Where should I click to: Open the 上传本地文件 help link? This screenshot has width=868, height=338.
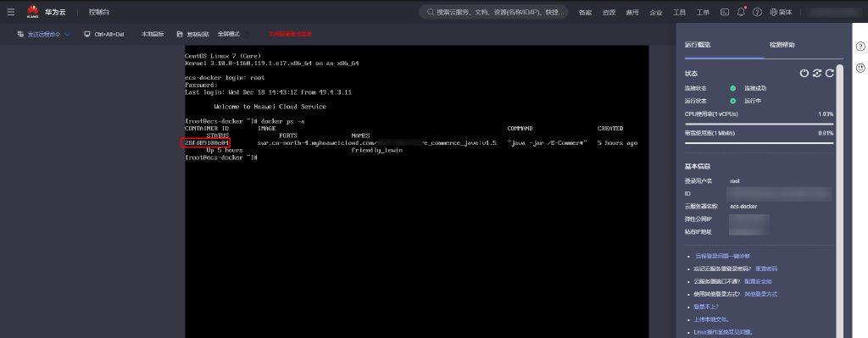pos(712,319)
